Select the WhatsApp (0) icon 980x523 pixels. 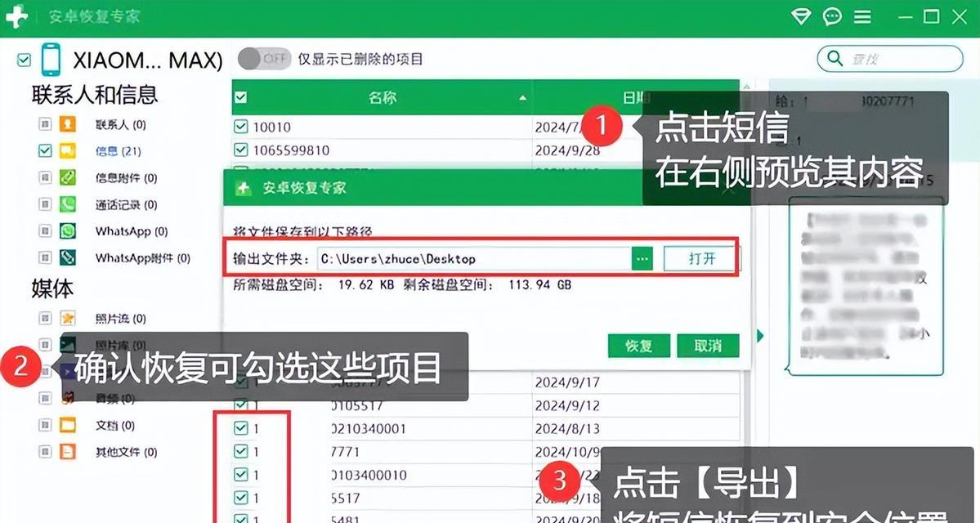tap(68, 230)
